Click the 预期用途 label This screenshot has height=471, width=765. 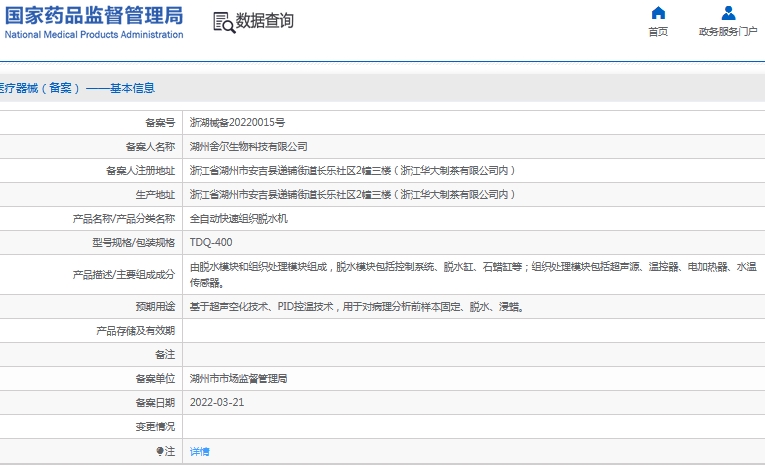tap(155, 307)
